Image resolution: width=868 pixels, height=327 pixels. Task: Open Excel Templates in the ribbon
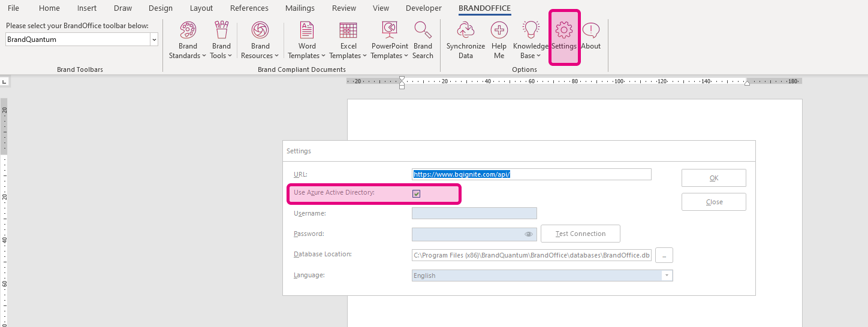point(348,40)
